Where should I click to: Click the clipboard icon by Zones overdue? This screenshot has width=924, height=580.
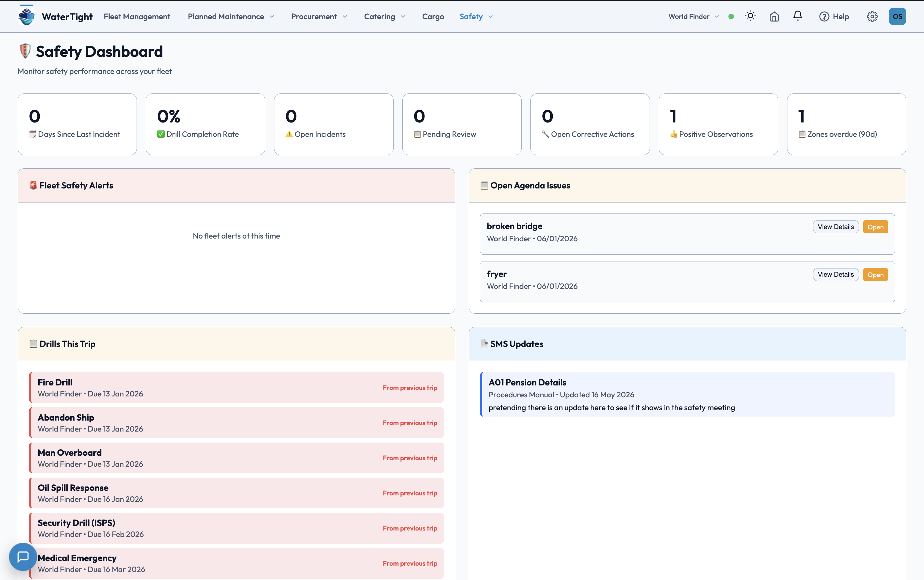point(802,134)
